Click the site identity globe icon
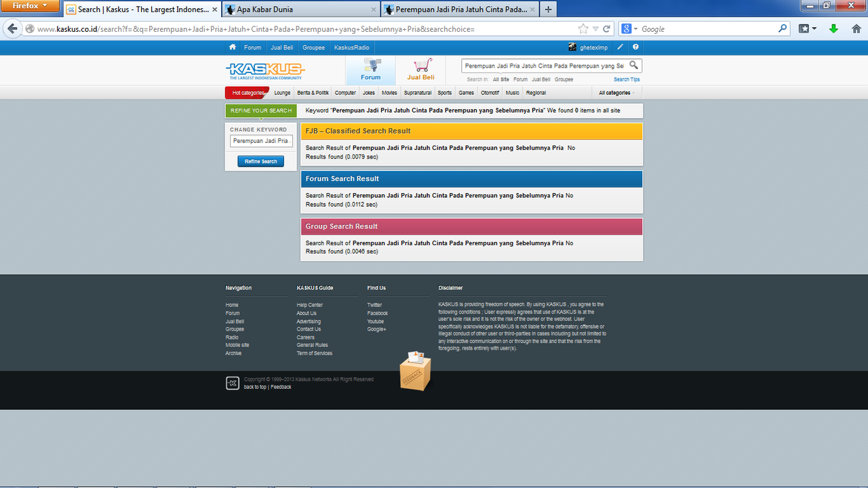Viewport: 868px width, 498px height. click(30, 29)
